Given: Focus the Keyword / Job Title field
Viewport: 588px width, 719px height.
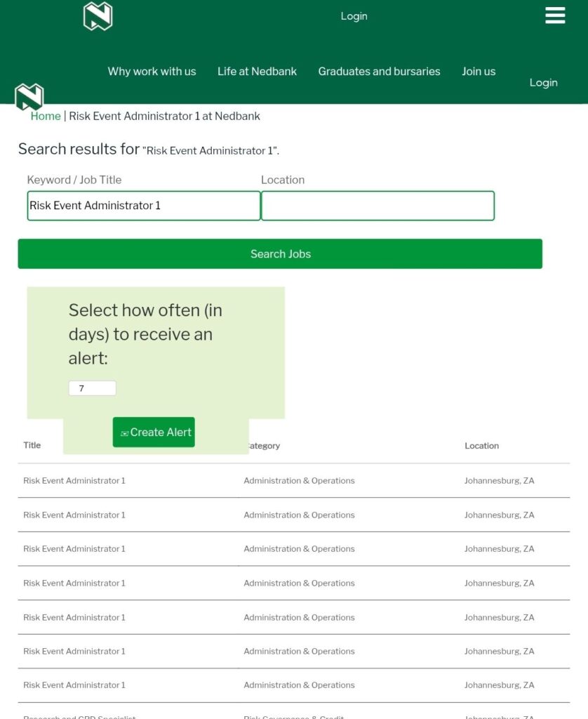Looking at the screenshot, I should tap(143, 206).
